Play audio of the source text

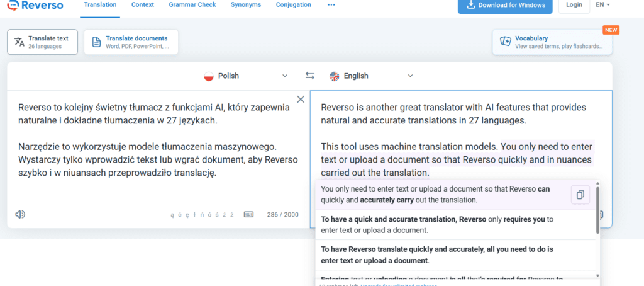click(x=20, y=214)
